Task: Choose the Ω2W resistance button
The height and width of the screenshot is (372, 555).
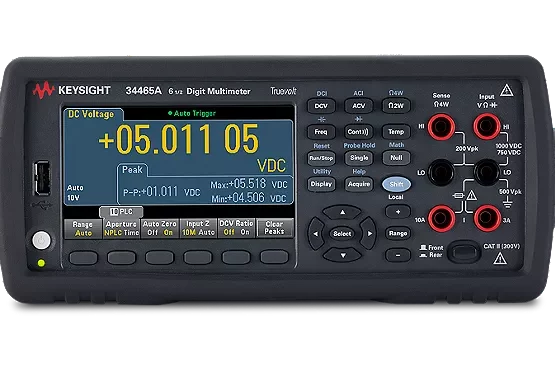Action: coord(396,105)
